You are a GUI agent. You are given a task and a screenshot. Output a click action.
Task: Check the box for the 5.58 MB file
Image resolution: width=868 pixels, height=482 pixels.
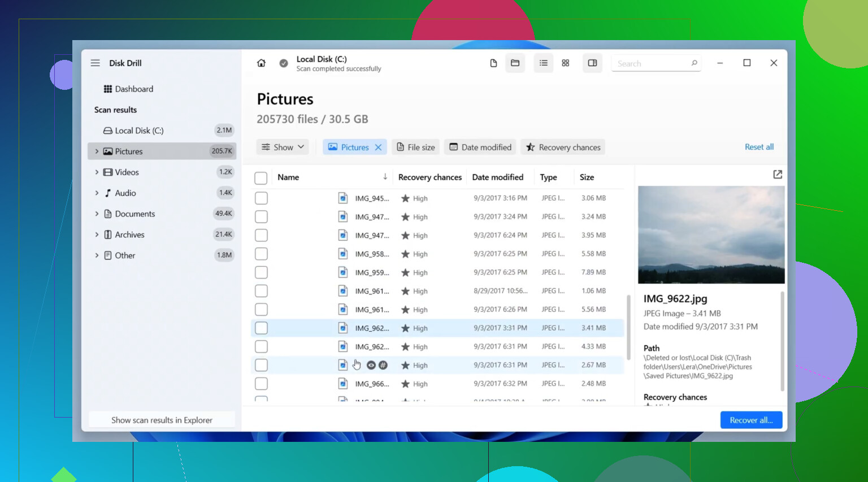261,254
